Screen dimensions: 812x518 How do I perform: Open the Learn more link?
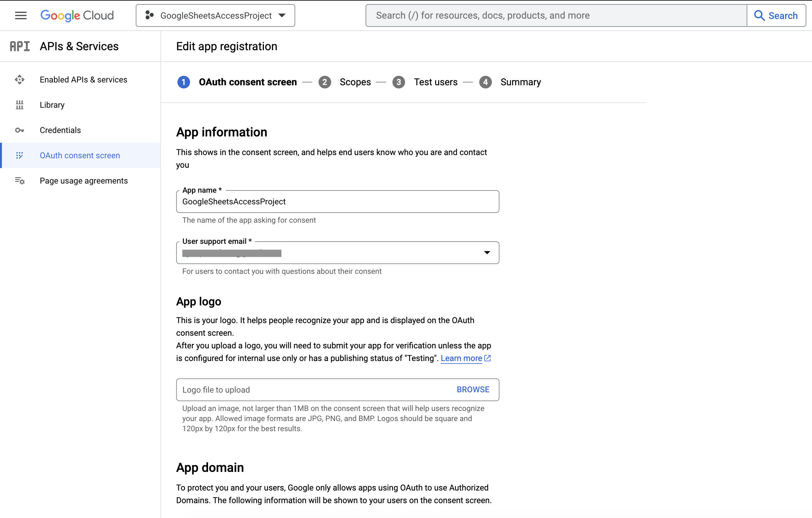(461, 358)
